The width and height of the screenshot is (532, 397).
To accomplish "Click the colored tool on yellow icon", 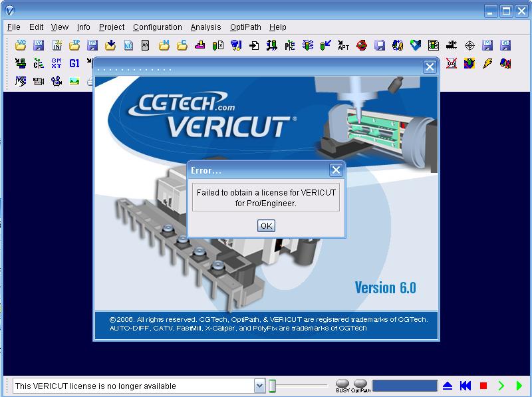I will pyautogui.click(x=469, y=63).
